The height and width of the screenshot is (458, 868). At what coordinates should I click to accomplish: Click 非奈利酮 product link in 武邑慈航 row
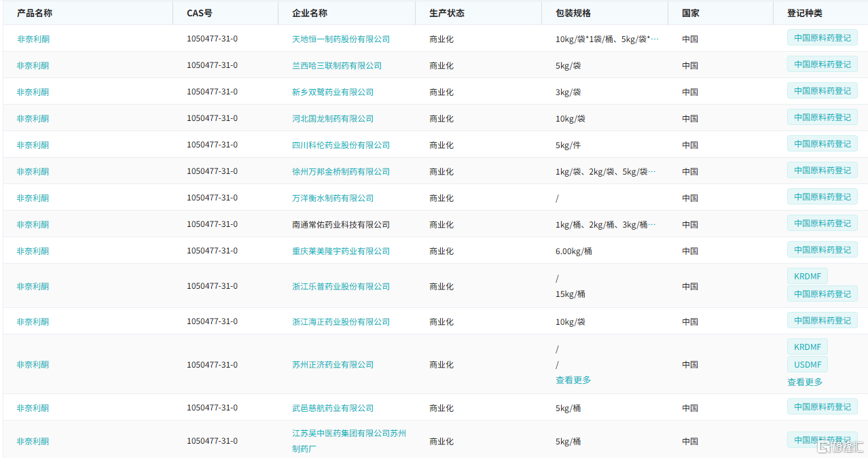[33, 408]
